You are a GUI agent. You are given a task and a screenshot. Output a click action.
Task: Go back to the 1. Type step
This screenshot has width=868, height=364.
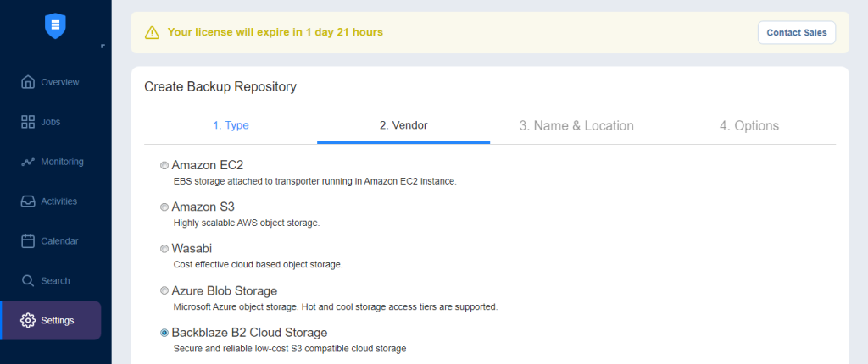[x=231, y=125]
